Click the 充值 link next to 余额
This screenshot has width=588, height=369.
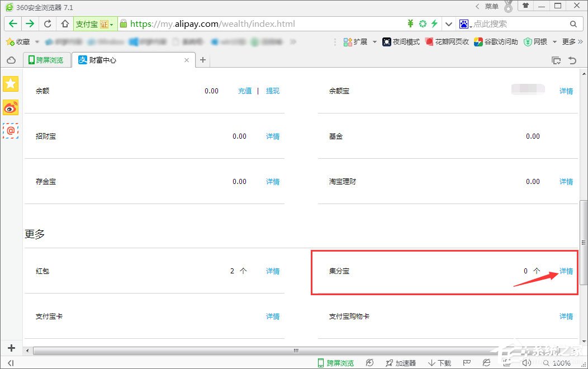click(245, 91)
